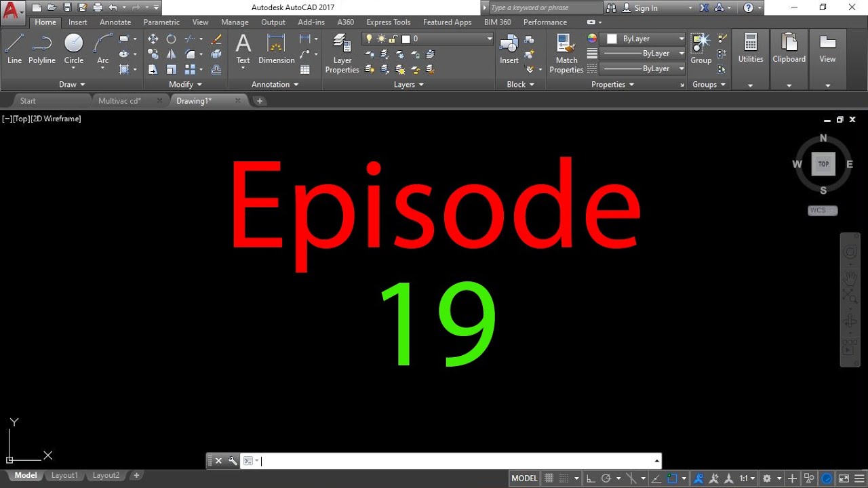Viewport: 868px width, 488px height.
Task: Switch to Layout1 tab
Action: click(64, 476)
